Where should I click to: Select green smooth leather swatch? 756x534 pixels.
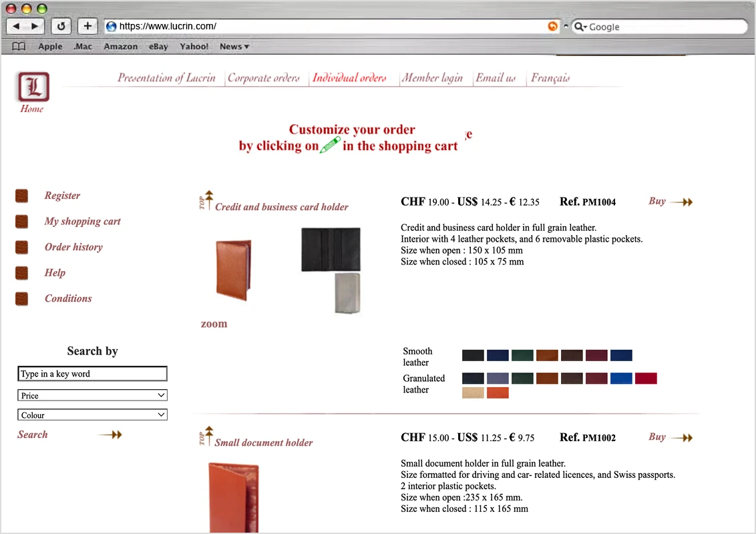tap(522, 356)
